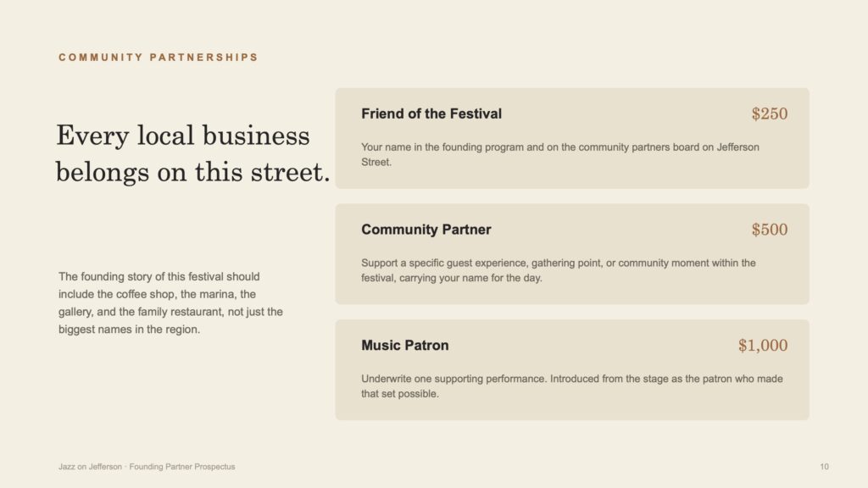The image size is (868, 488).
Task: Select the headline 'Every local business' text
Action: [x=183, y=136]
